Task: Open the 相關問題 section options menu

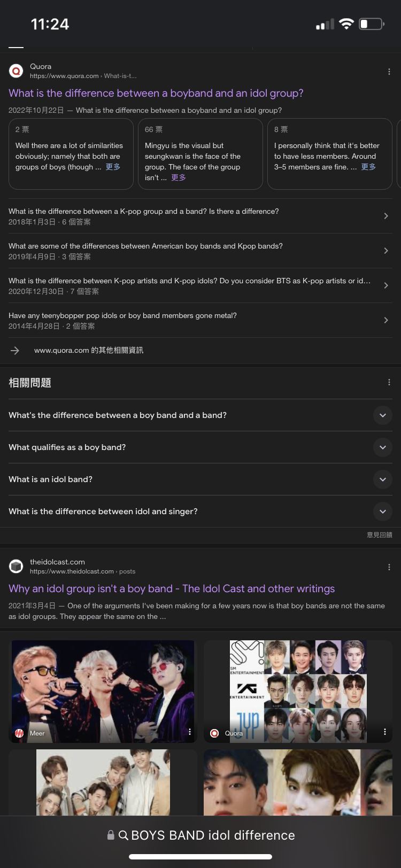Action: click(389, 382)
